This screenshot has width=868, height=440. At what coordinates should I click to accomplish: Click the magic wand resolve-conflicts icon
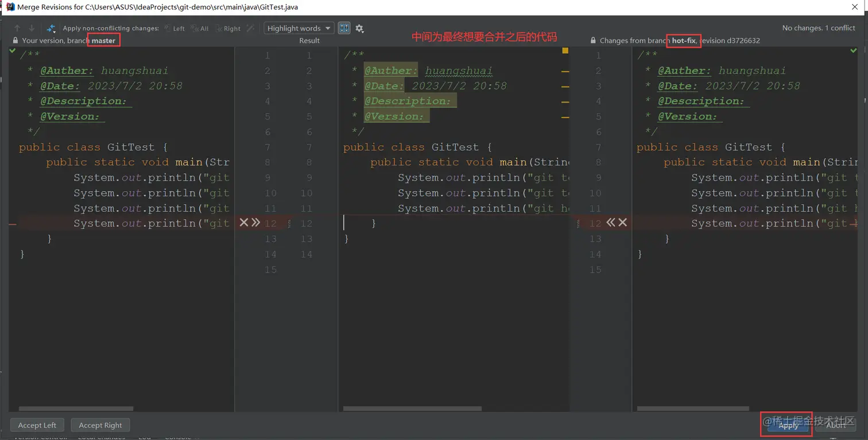click(x=250, y=28)
